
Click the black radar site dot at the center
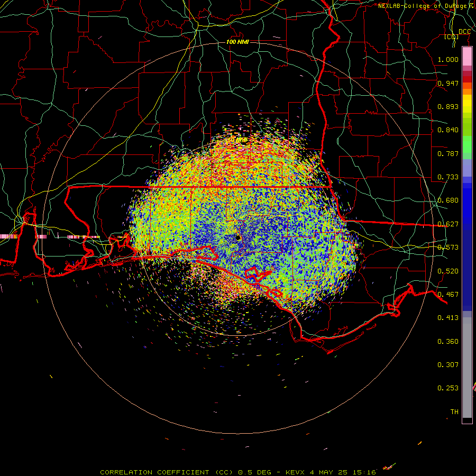tap(238, 237)
